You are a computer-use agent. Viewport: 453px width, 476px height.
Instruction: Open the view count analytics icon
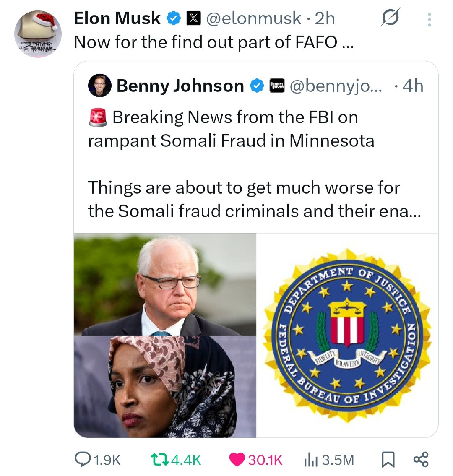coord(310,460)
